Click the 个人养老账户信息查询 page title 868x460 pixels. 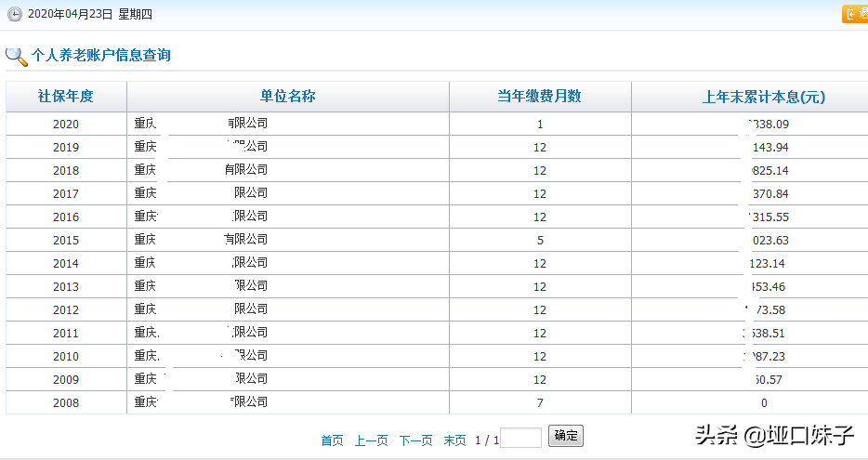pyautogui.click(x=101, y=56)
